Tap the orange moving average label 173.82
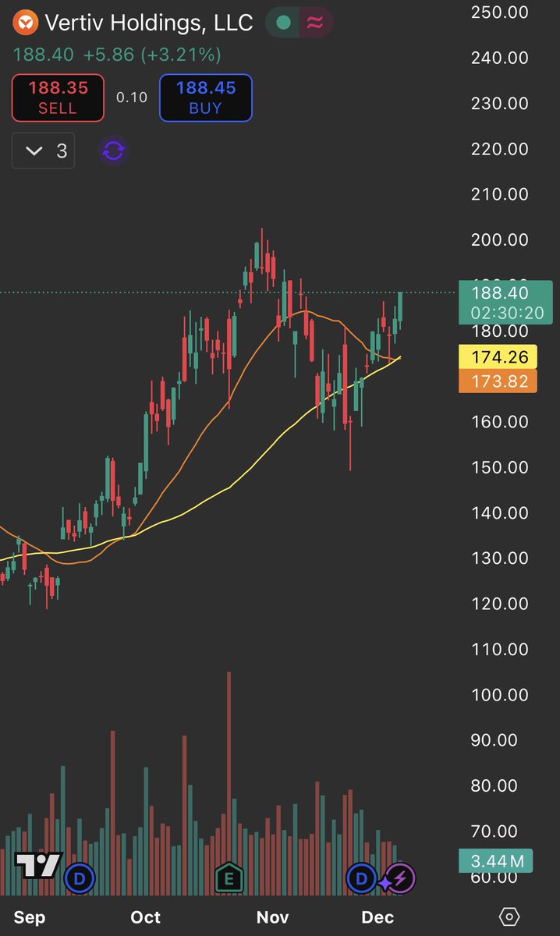Image resolution: width=560 pixels, height=936 pixels. click(x=498, y=381)
